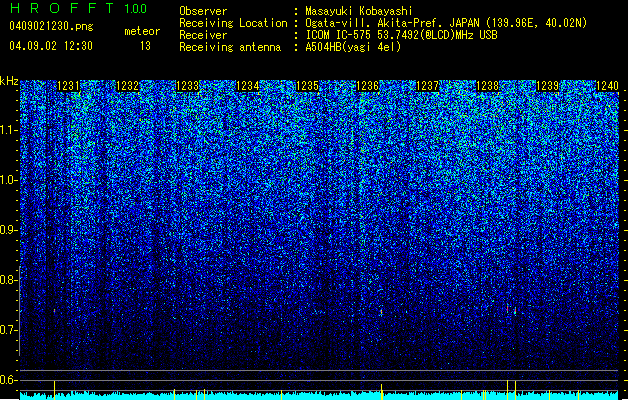Image resolution: width=629 pixels, height=400 pixels.
Task: Click the 1234 time marker
Action: (248, 86)
